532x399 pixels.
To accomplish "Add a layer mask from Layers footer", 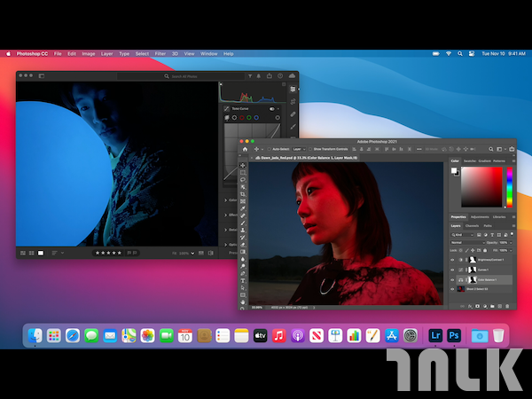I will [x=477, y=306].
